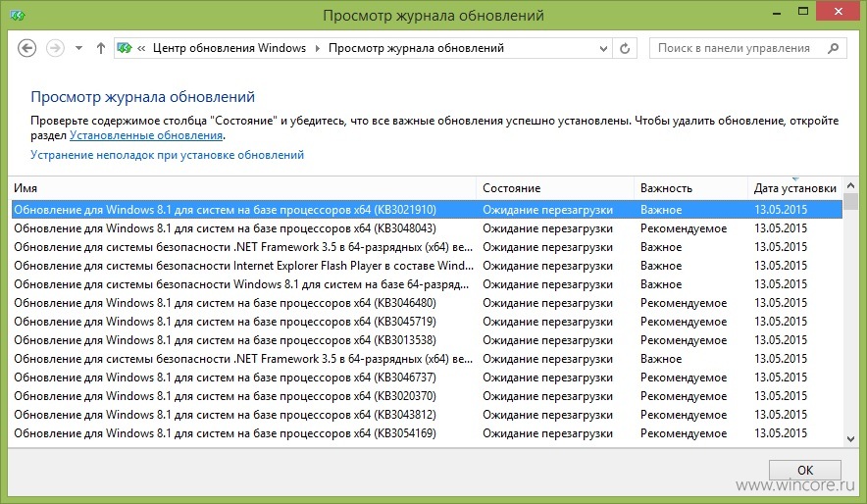Select the Internet Explorer Flash Player update
Screen dimensions: 867x504
[427, 266]
